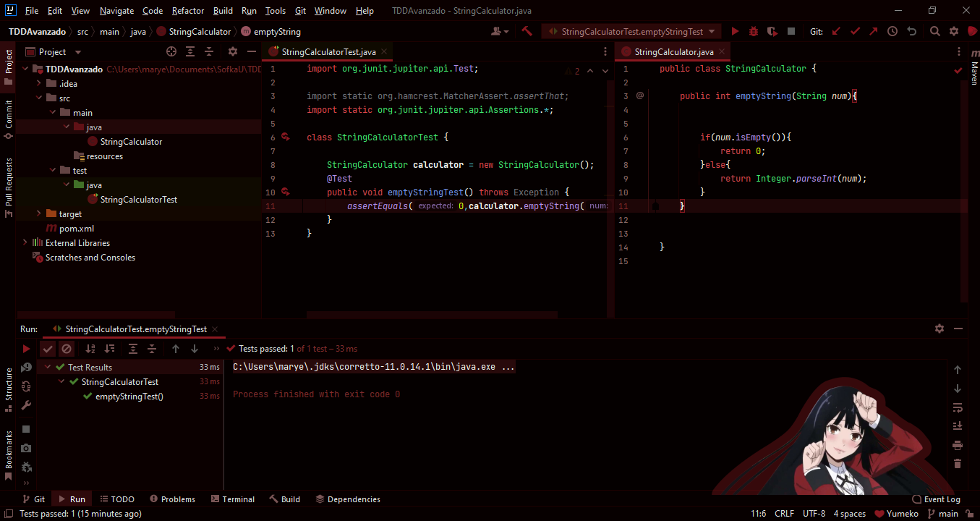Toggle showing passed tests in Run panel
Screen dimensions: 980x521
[48, 348]
